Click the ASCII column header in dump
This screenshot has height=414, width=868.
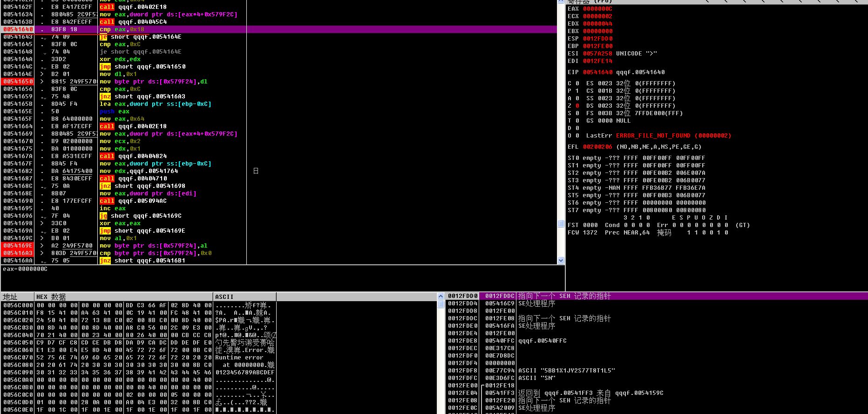[245, 297]
